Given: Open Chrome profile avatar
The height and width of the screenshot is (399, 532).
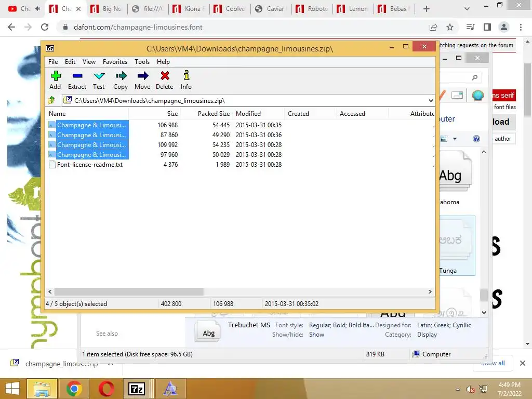Looking at the screenshot, I should [x=504, y=27].
